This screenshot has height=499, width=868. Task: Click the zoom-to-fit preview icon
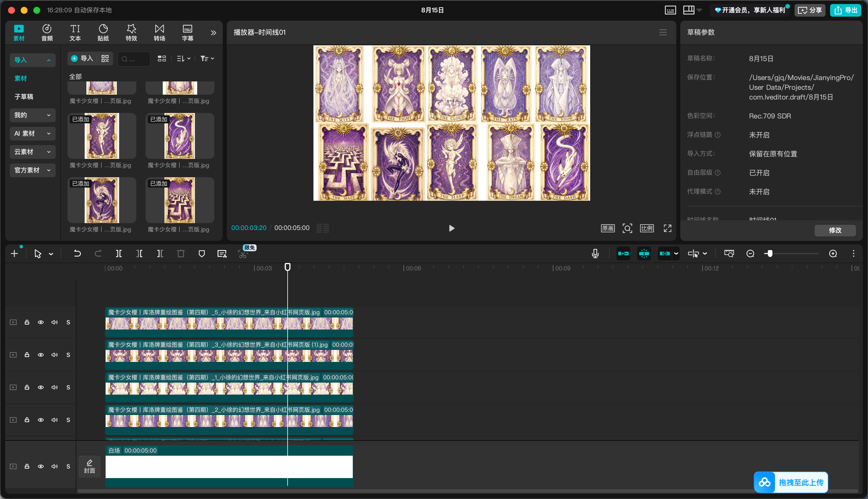pyautogui.click(x=627, y=228)
